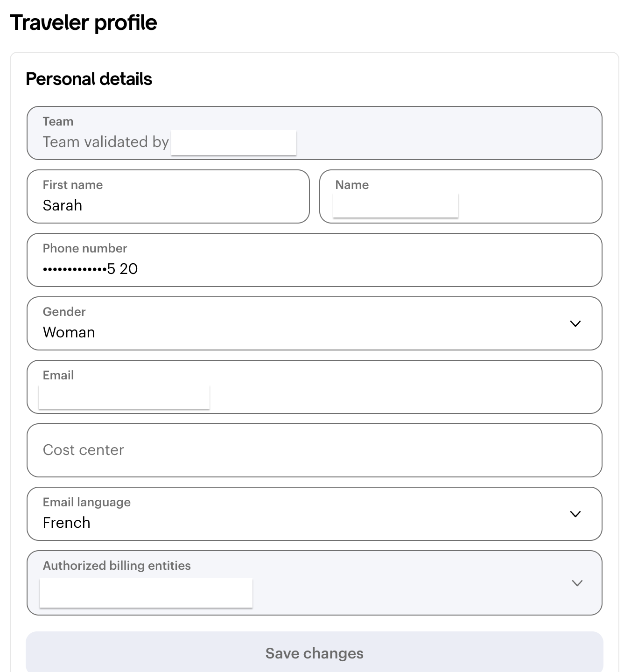Select the masked Phone number field
Screen dimensions: 631x672
pos(314,269)
